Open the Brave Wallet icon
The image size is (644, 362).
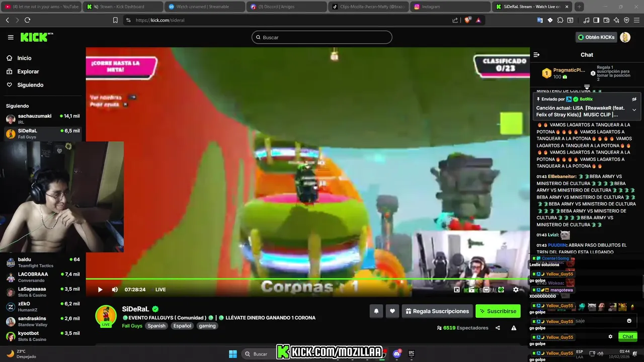tap(606, 20)
